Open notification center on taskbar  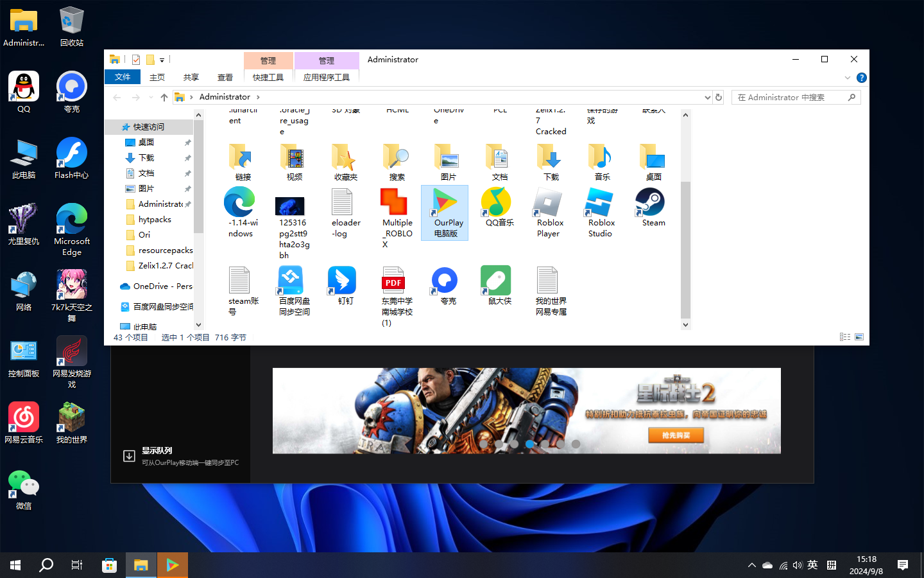(x=903, y=565)
